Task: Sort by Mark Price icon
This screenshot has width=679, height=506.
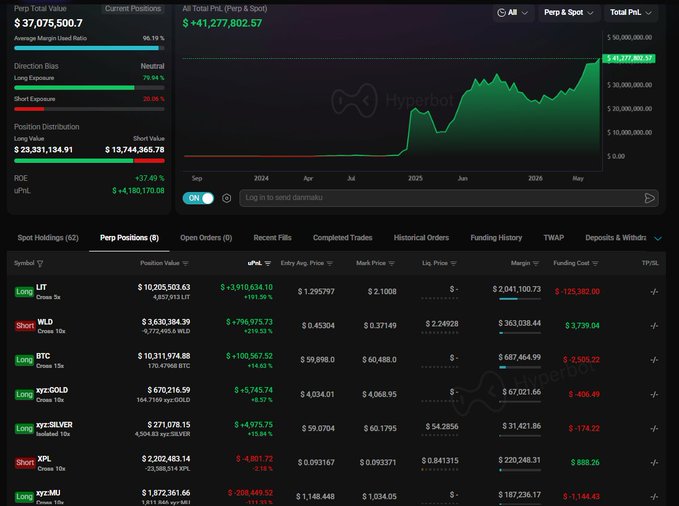Action: click(x=391, y=263)
